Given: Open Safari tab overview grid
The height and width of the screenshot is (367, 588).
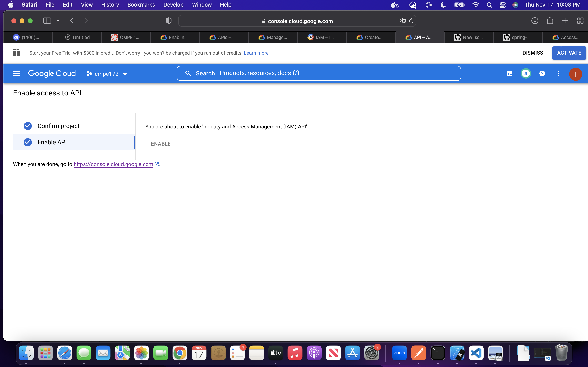Looking at the screenshot, I should (580, 21).
